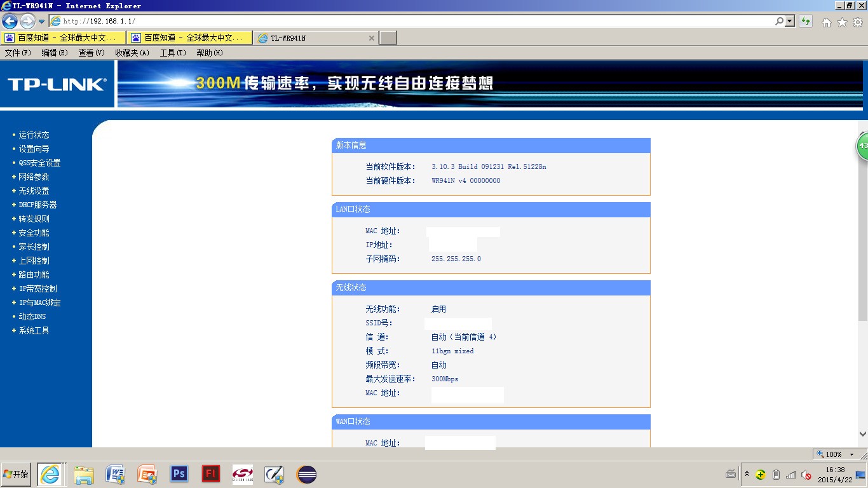Image resolution: width=868 pixels, height=488 pixels.
Task: Open the 工具(T) menu
Action: (173, 53)
